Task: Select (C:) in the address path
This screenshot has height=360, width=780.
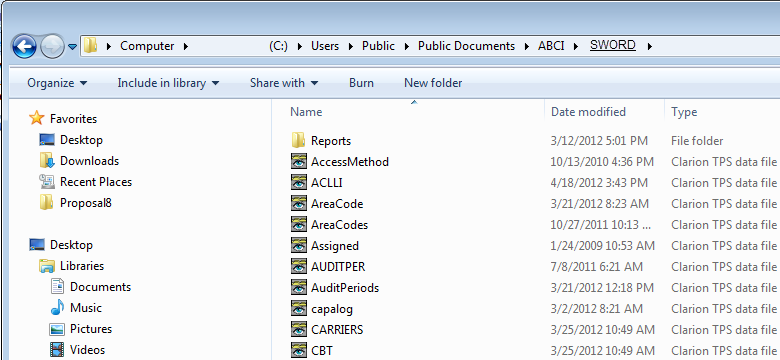Action: point(279,46)
